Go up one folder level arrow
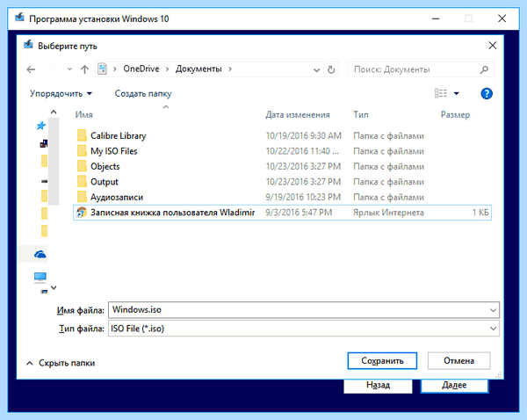Viewport: 527px width, 420px height. point(84,69)
